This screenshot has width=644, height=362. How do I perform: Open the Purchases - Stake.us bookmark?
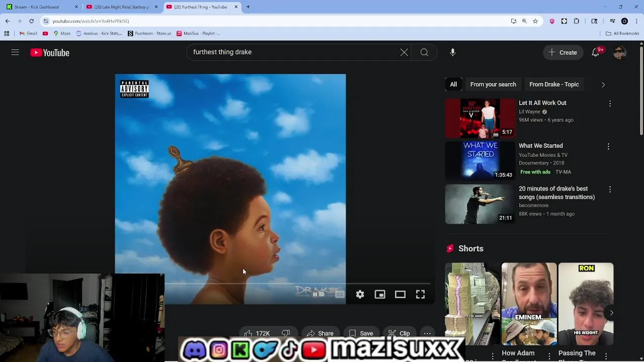[x=149, y=33]
